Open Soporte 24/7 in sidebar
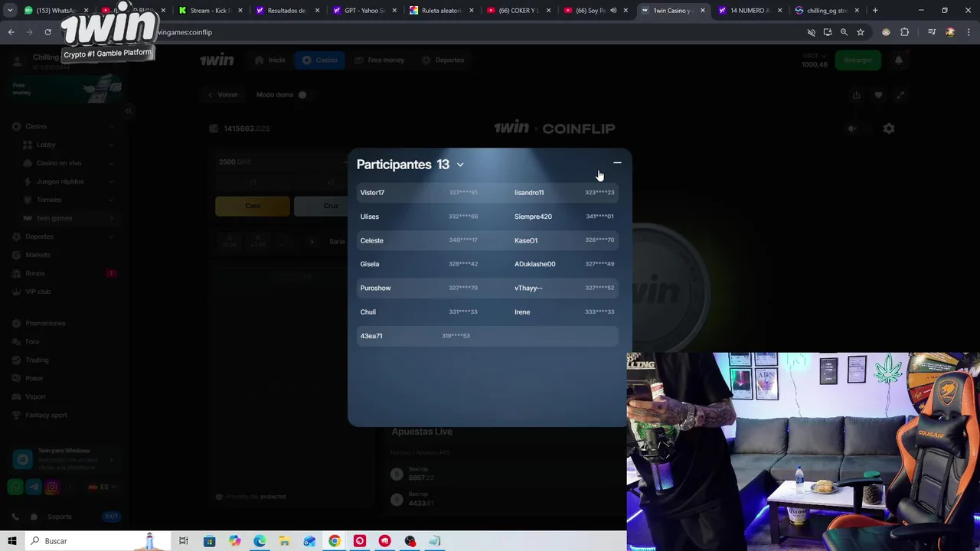 pyautogui.click(x=65, y=517)
